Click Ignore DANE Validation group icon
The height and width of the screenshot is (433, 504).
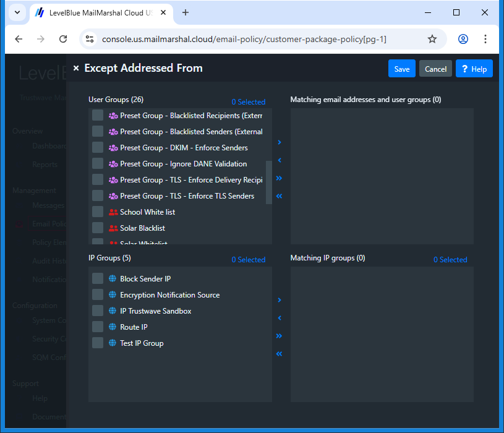113,164
